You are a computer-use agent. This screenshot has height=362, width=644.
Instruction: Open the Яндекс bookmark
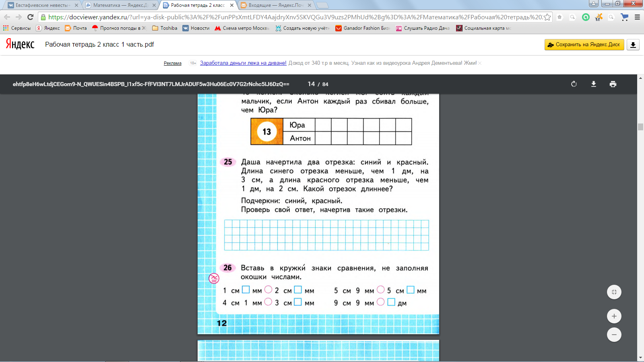[x=48, y=28]
